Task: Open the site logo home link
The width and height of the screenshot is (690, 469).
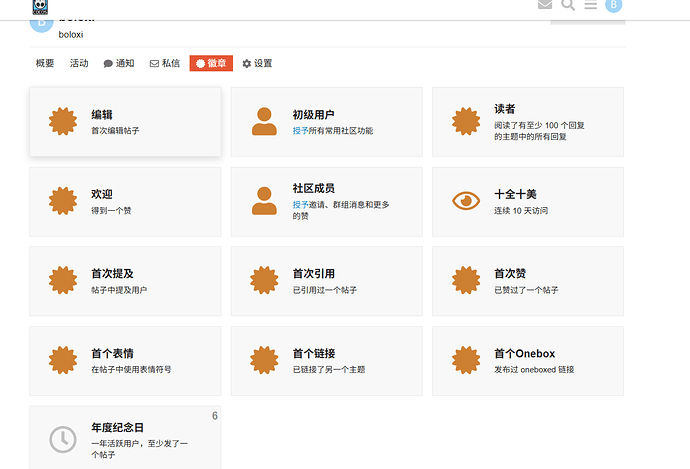Action: click(40, 7)
